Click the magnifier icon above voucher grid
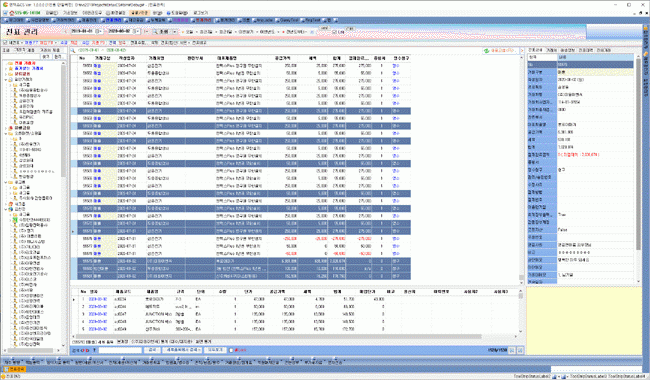This screenshot has width=650, height=380. tap(73, 51)
